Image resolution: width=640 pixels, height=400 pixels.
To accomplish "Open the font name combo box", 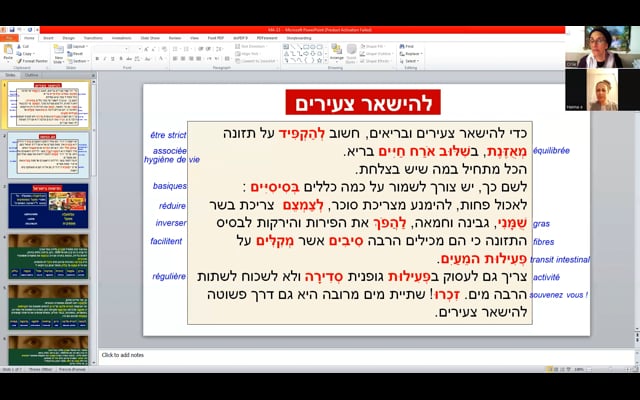I will pos(111,49).
